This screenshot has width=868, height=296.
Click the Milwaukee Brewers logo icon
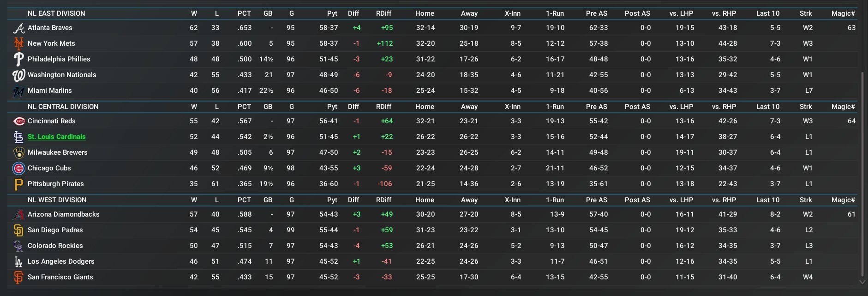coord(18,153)
